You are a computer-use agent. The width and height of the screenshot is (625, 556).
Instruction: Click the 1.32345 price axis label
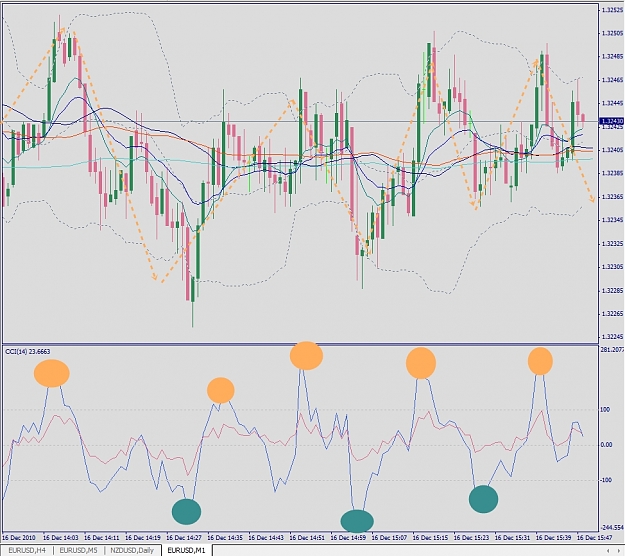pyautogui.click(x=612, y=220)
